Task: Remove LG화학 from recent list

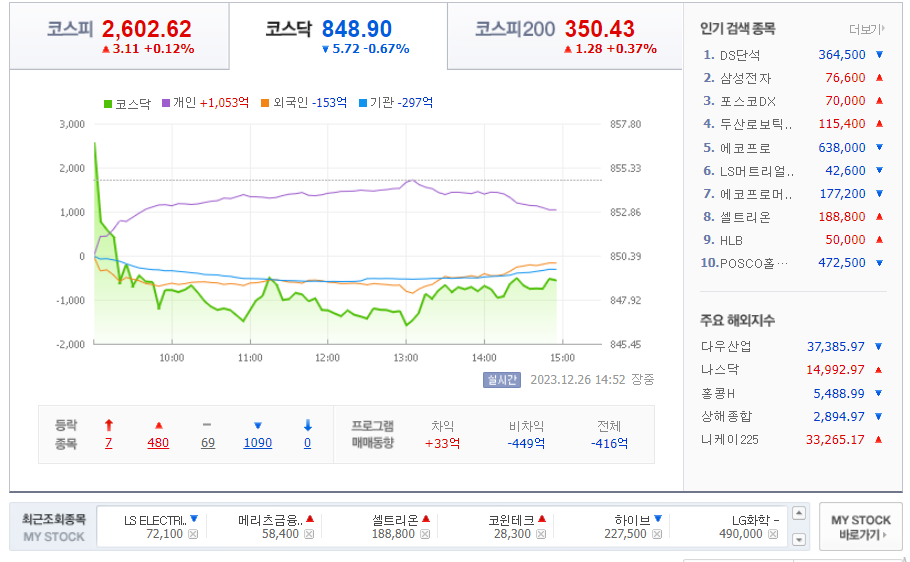Action: pyautogui.click(x=773, y=534)
